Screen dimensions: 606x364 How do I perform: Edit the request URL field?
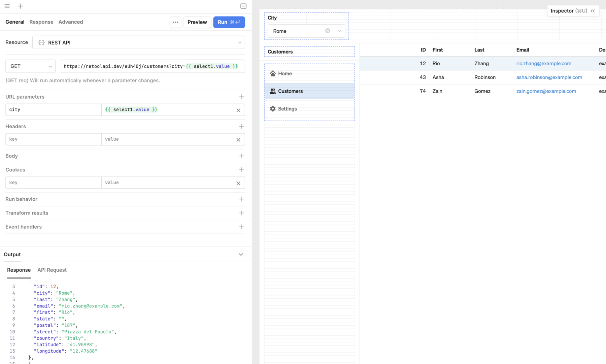[153, 66]
